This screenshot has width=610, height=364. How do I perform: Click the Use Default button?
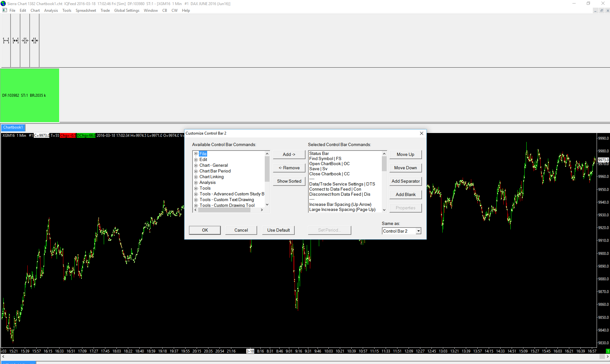click(x=278, y=230)
